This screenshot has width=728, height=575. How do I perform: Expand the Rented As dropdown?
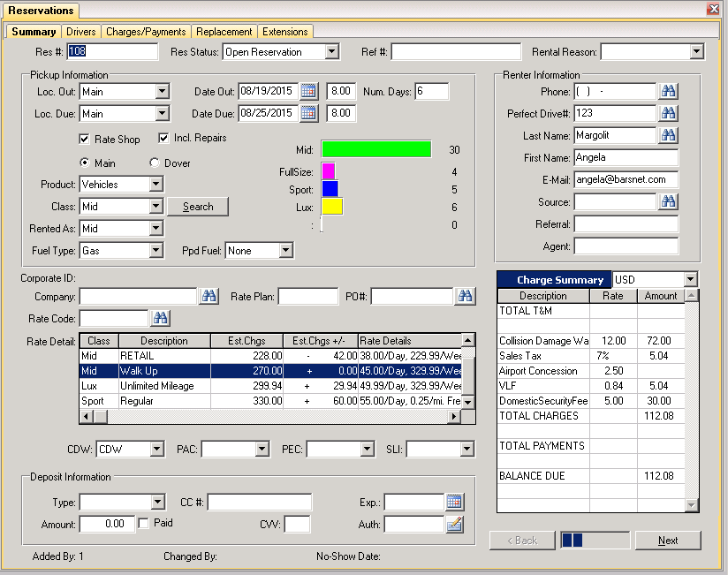click(x=156, y=229)
